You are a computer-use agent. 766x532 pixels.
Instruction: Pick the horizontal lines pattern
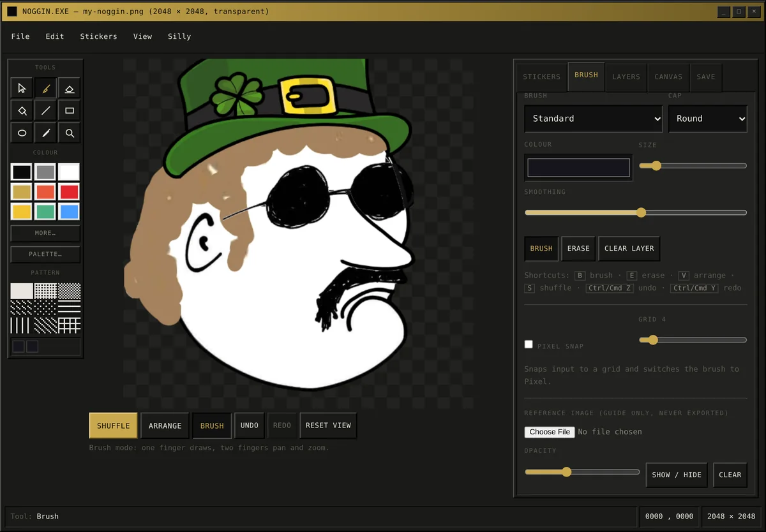pyautogui.click(x=70, y=308)
